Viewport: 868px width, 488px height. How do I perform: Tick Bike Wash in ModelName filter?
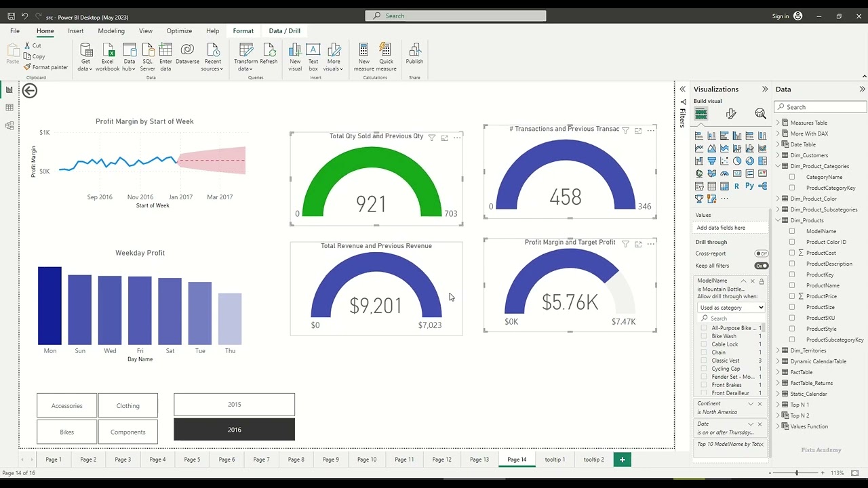pos(705,336)
